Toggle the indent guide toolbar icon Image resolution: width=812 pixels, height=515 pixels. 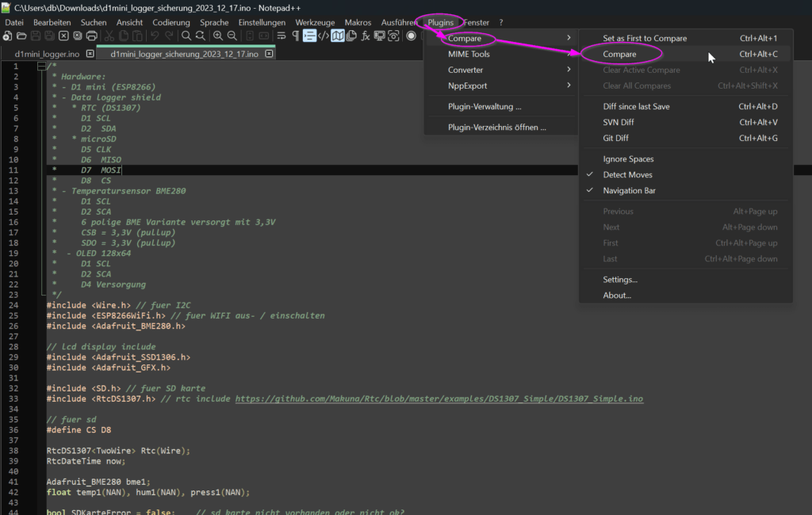[309, 36]
